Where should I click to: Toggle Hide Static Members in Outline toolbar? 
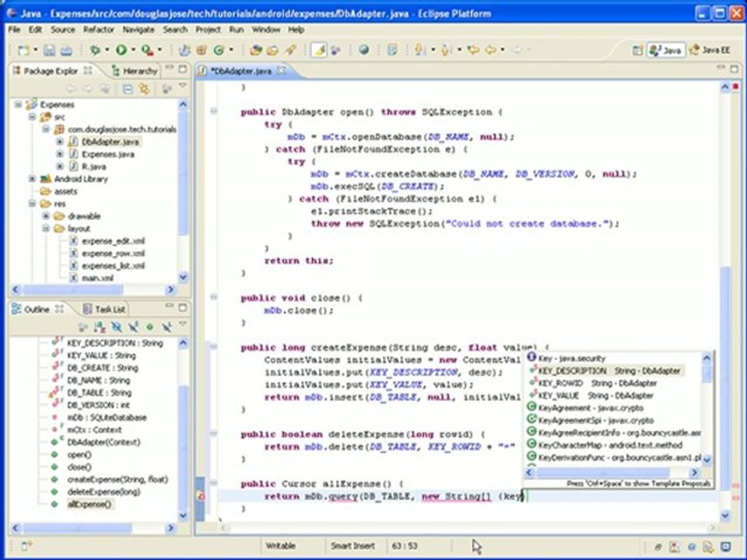click(133, 327)
